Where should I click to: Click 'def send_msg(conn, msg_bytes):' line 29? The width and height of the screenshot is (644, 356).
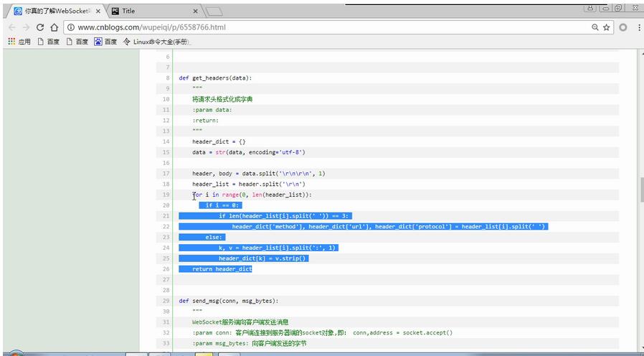[229, 301]
